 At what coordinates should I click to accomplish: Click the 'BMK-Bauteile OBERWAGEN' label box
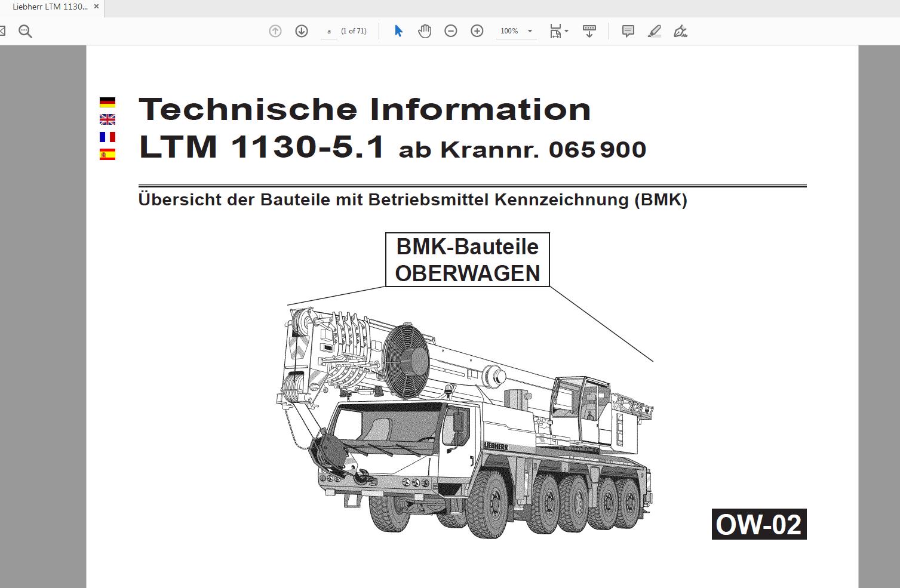[x=468, y=260]
